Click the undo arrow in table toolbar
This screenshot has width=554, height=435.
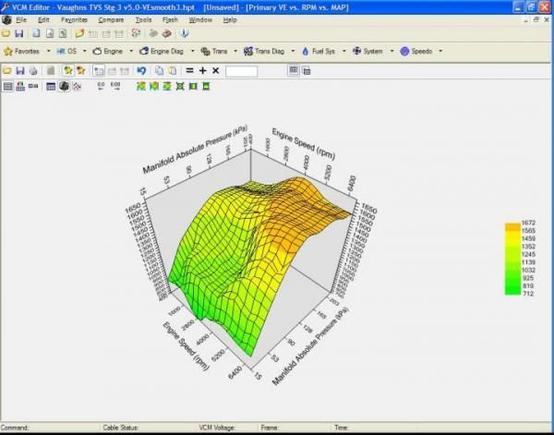(x=141, y=71)
